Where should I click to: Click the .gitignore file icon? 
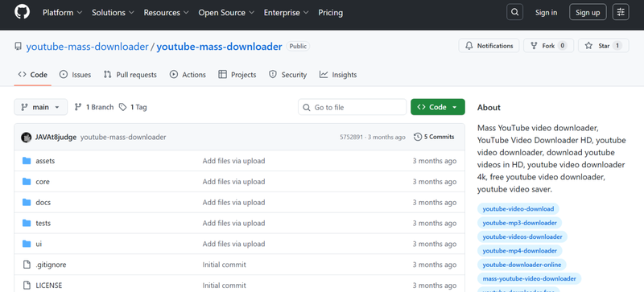pyautogui.click(x=27, y=265)
